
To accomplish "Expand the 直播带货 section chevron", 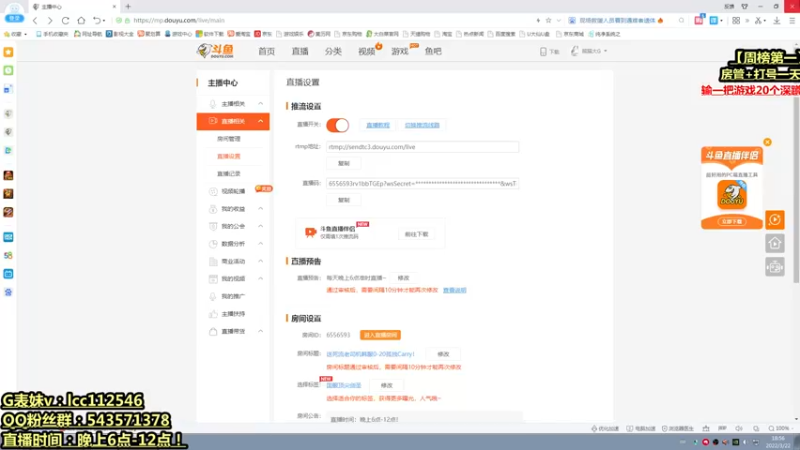I will coord(261,331).
